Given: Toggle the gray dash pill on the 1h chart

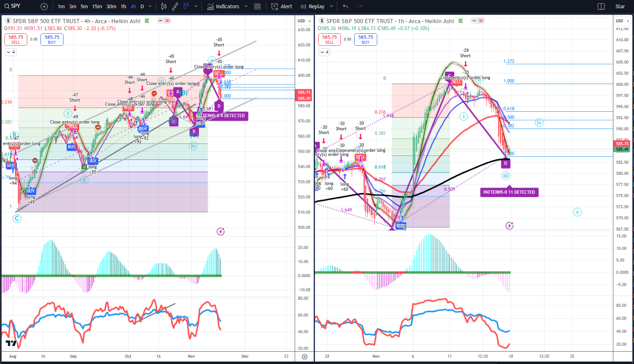Looking at the screenshot, I should (x=475, y=21).
